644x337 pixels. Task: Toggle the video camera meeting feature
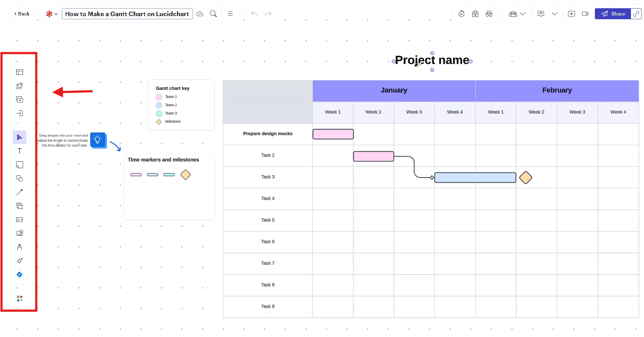[x=586, y=14]
